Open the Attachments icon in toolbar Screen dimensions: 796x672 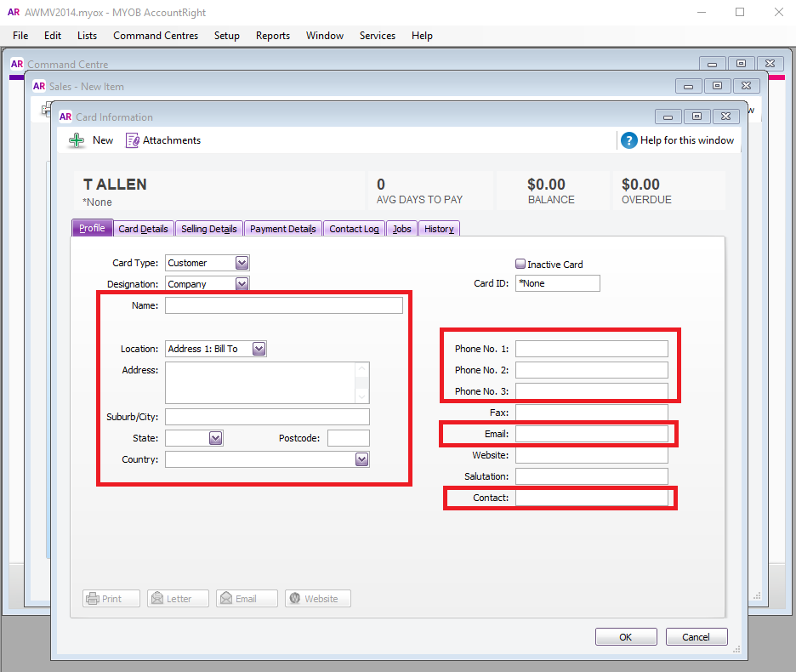click(x=133, y=140)
